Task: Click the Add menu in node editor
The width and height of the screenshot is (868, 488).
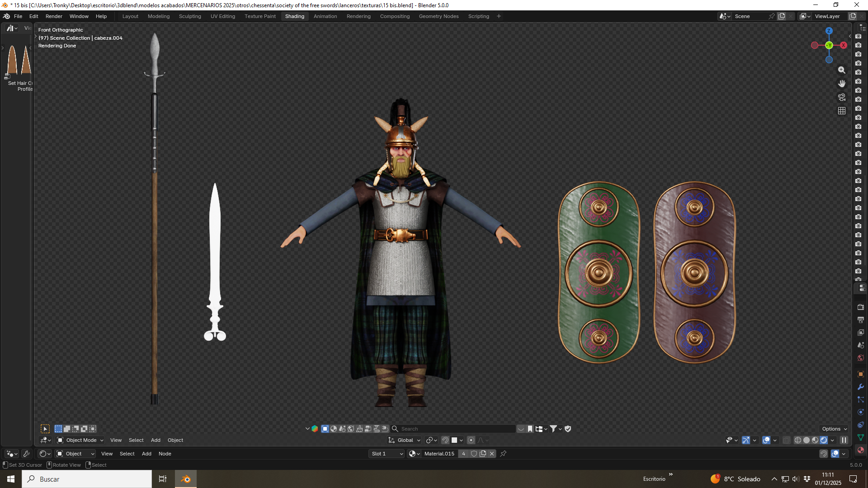Action: tap(146, 454)
